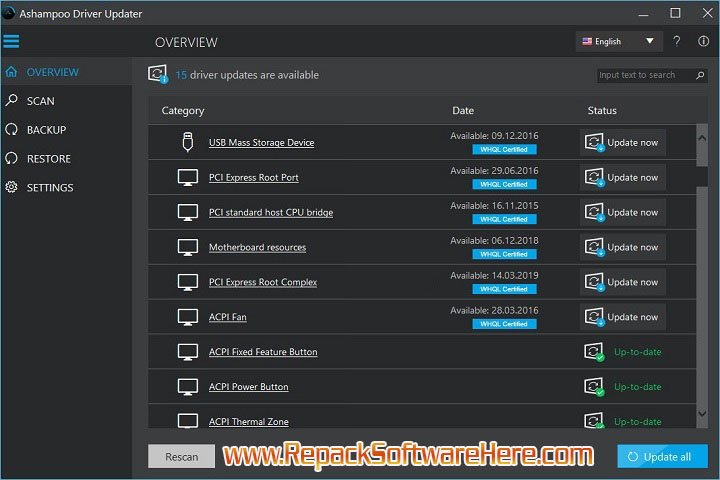Open the info icon in header

tap(703, 41)
